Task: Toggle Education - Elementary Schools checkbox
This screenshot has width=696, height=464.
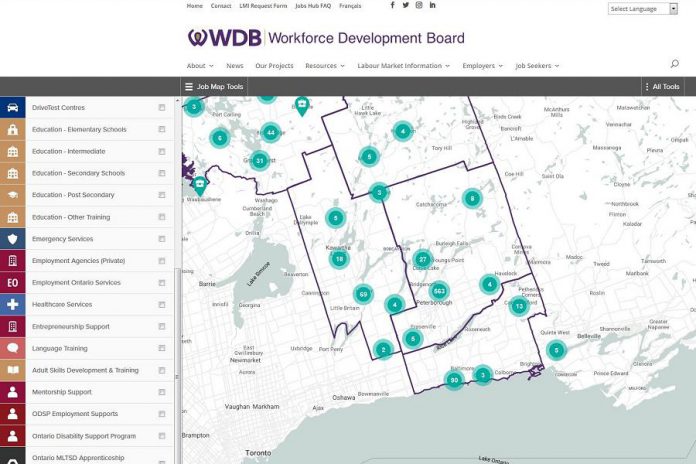Action: tap(162, 129)
